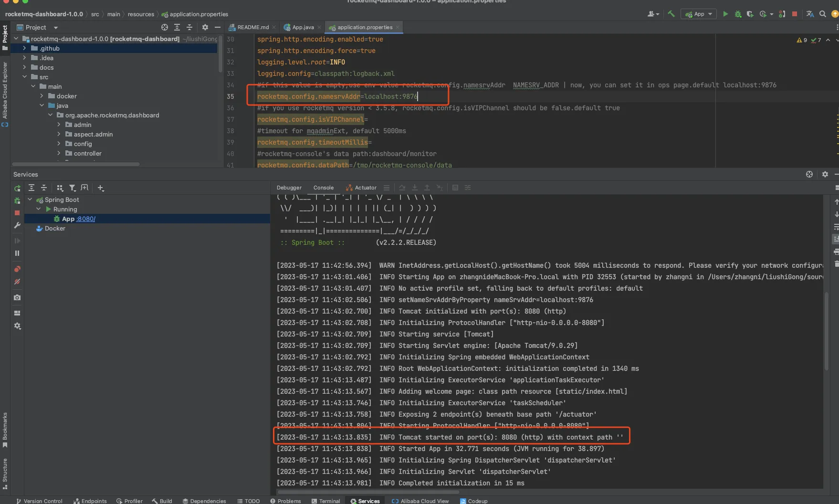
Task: Switch to the App.java editor tab
Action: pyautogui.click(x=303, y=27)
